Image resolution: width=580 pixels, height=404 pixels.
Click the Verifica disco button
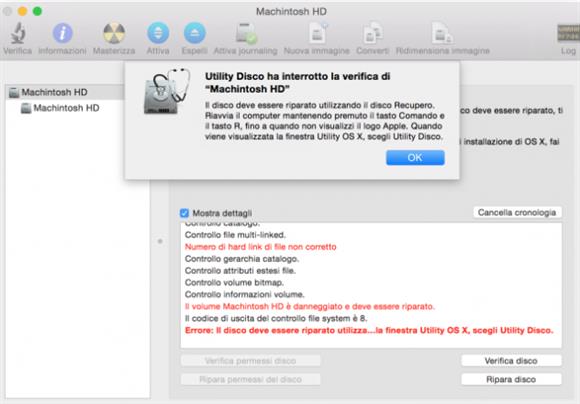[511, 361]
